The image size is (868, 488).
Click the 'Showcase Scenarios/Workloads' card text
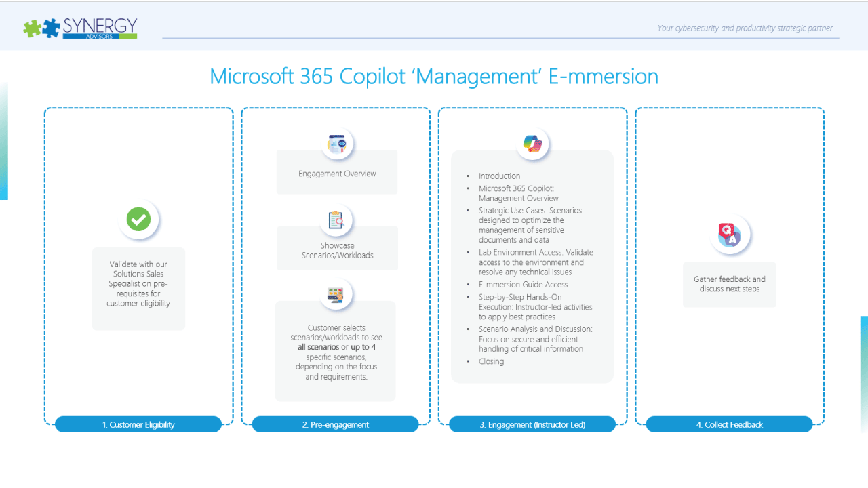click(x=338, y=250)
